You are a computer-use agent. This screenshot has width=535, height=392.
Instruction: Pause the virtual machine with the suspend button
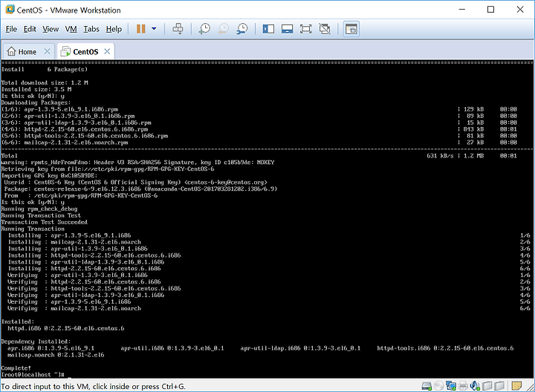[141, 29]
